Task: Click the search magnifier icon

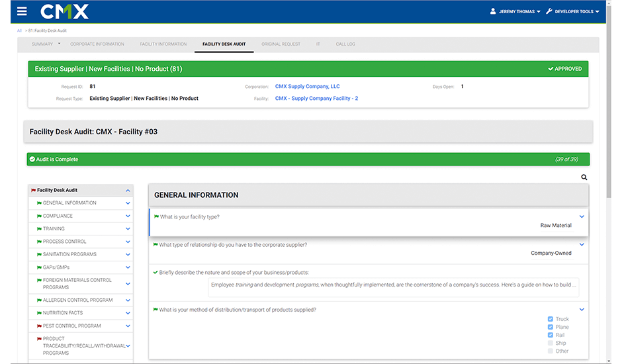Action: [x=584, y=177]
